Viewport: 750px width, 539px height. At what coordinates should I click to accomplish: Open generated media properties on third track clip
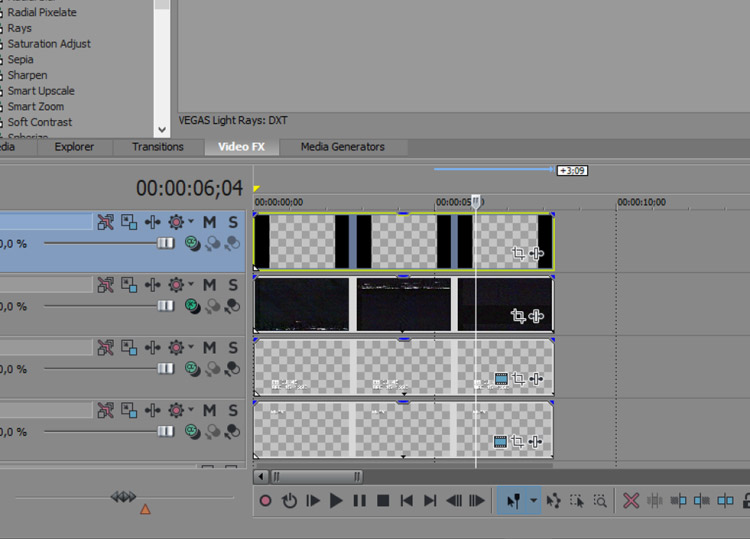tap(501, 379)
